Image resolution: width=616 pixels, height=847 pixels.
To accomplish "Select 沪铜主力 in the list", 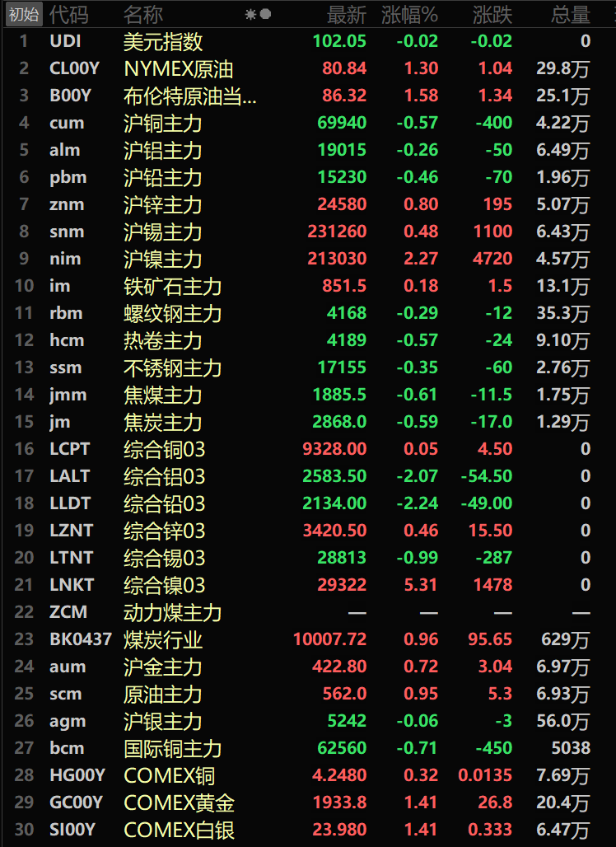I will point(163,123).
